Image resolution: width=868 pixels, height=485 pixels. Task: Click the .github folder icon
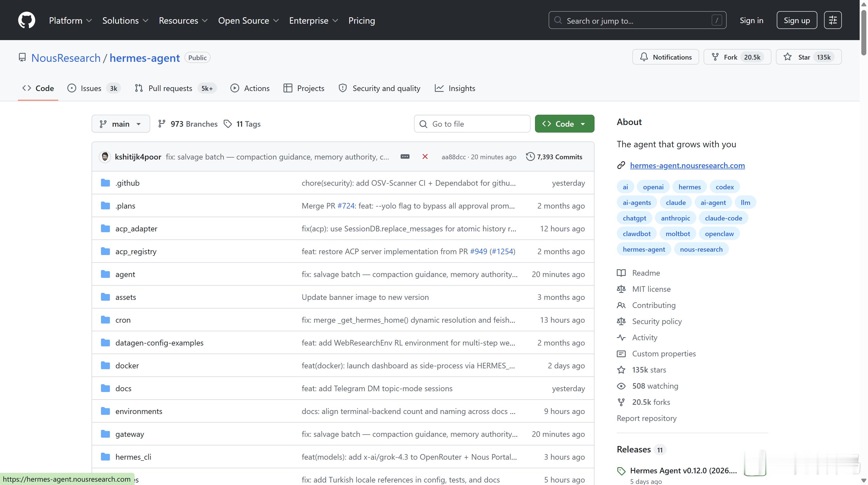(105, 183)
